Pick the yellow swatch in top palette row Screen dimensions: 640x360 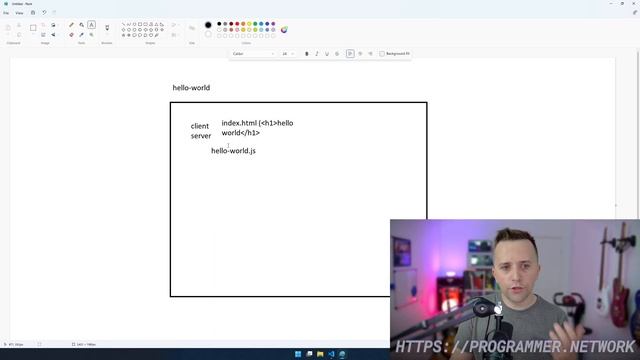249,24
